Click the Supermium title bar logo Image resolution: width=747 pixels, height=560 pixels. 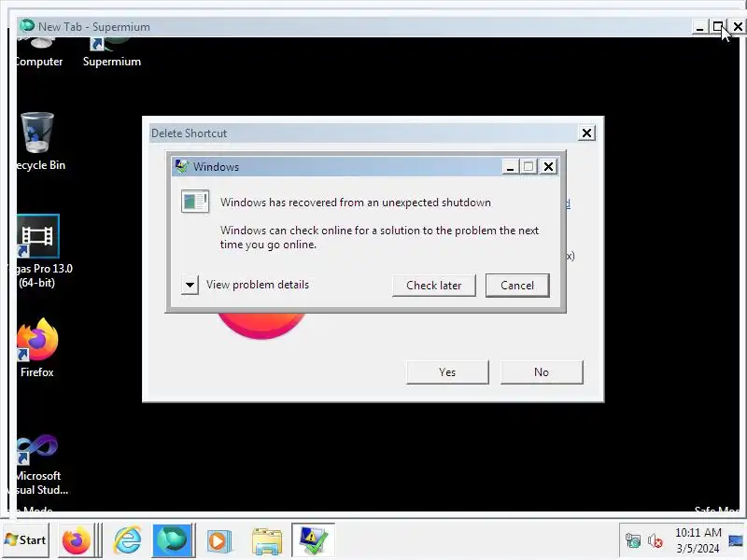click(27, 26)
